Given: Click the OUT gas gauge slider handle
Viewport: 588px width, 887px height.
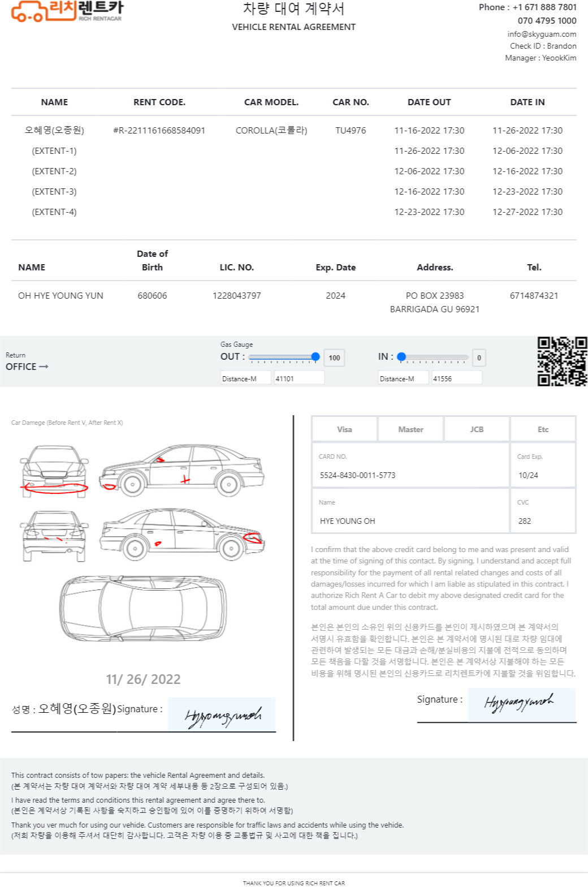Looking at the screenshot, I should (315, 357).
